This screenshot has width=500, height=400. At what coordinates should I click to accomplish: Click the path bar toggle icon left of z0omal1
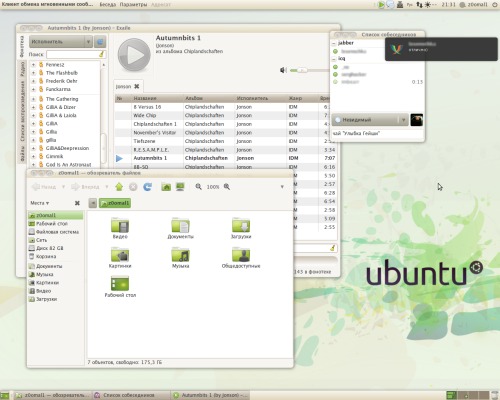tap(93, 203)
